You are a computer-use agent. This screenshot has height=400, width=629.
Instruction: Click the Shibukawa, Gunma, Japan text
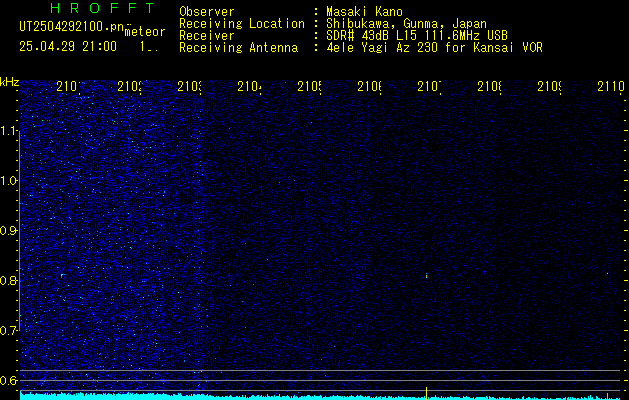(x=406, y=24)
